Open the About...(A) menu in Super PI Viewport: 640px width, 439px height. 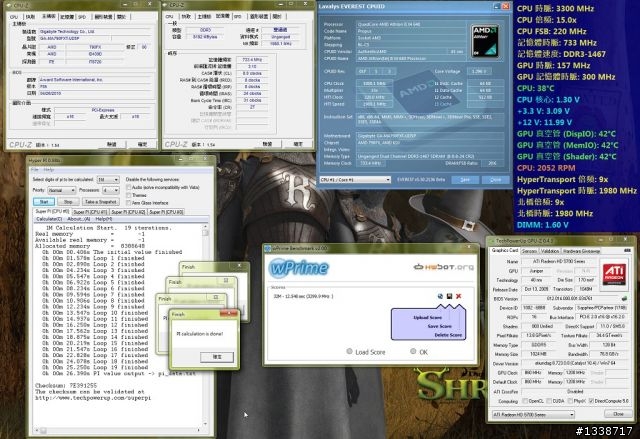78,219
